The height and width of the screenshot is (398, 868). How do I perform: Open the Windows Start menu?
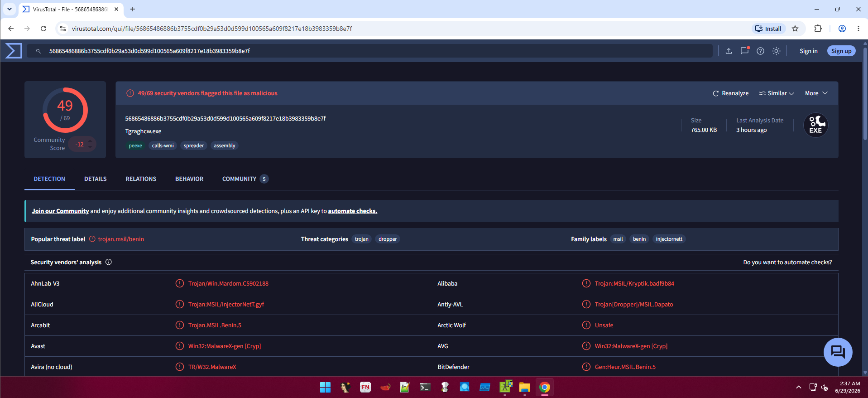pyautogui.click(x=325, y=387)
